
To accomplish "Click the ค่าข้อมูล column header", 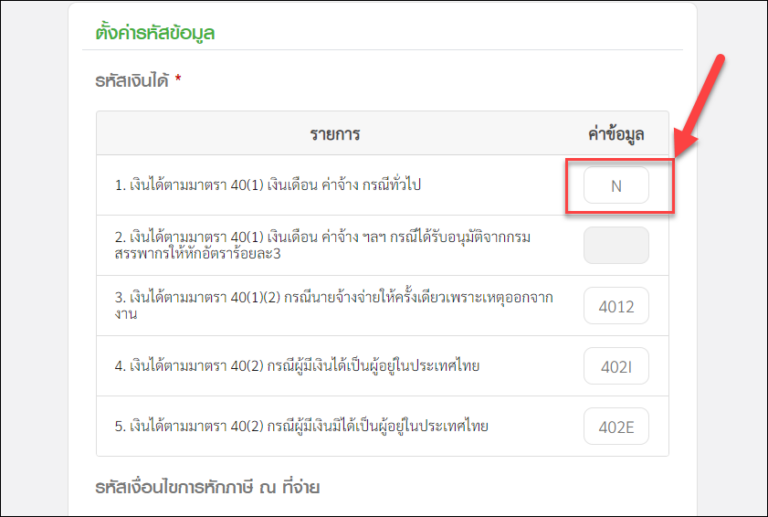I will coord(616,134).
